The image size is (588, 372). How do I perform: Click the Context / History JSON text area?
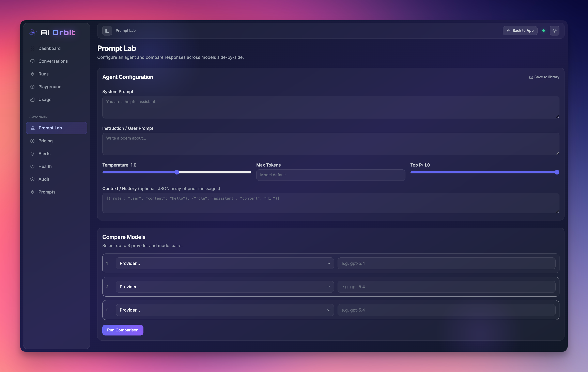tap(331, 203)
